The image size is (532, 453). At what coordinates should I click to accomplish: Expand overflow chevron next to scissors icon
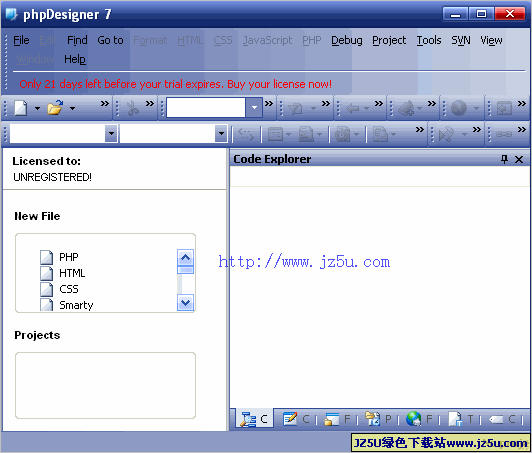pos(150,103)
